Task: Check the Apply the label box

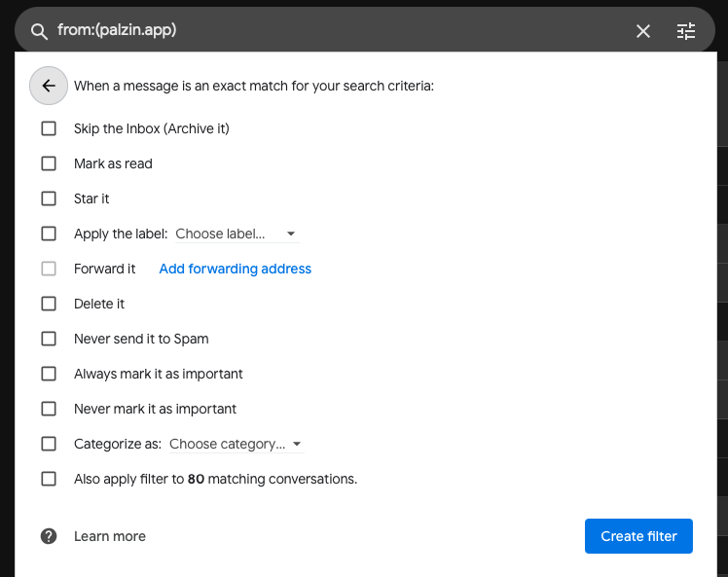Action: (x=49, y=234)
